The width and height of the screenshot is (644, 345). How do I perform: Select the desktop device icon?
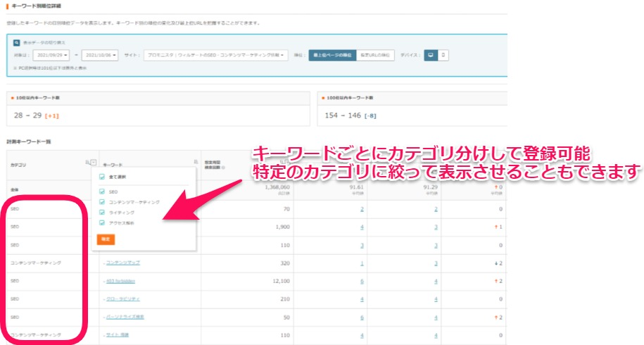coord(430,55)
